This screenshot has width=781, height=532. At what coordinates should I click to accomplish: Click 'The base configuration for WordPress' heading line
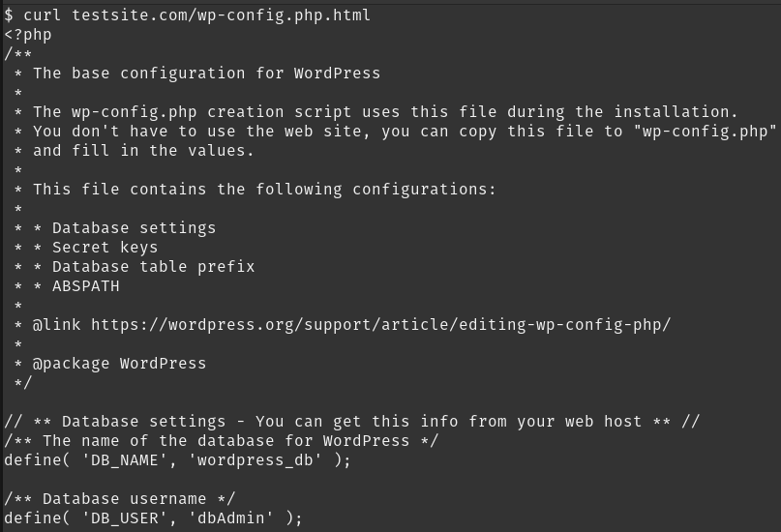click(206, 74)
